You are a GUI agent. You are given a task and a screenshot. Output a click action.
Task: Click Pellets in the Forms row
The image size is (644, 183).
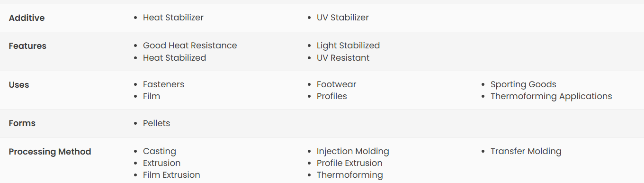(157, 123)
